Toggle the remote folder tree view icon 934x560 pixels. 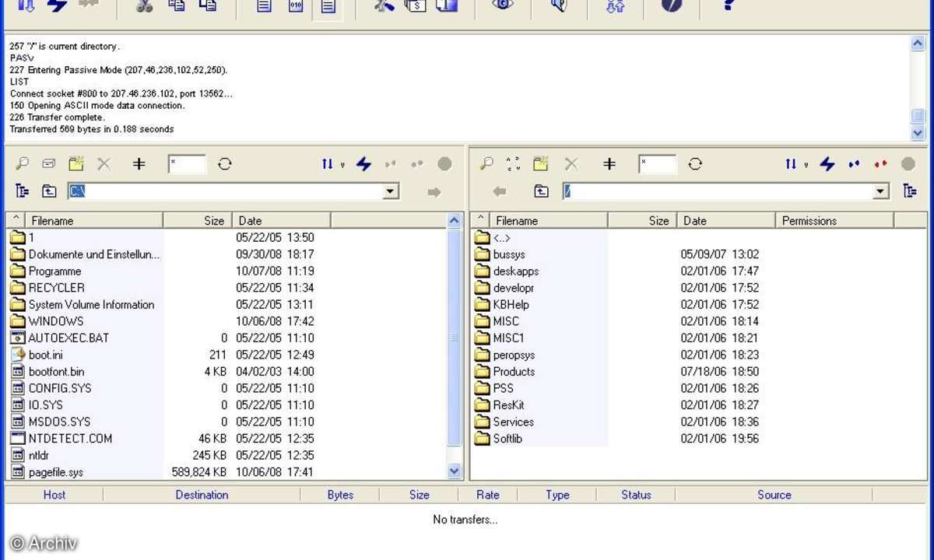(x=909, y=191)
